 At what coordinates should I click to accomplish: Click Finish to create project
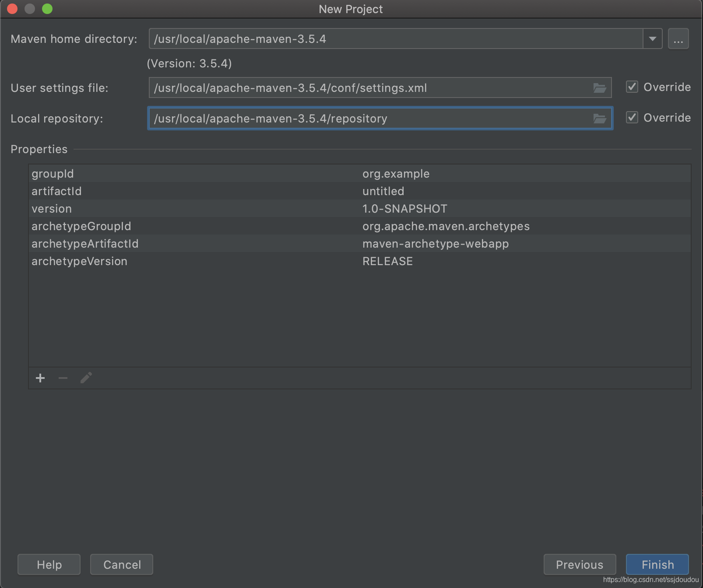657,564
